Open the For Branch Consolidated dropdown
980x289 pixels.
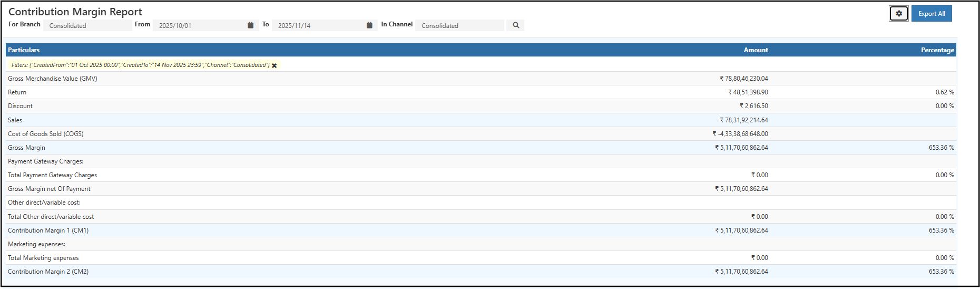tap(87, 25)
